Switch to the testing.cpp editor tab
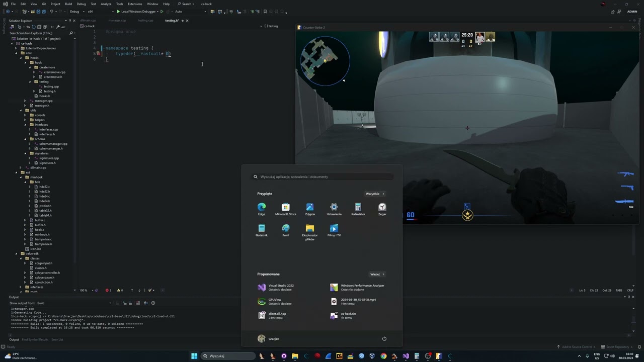Image resolution: width=644 pixels, height=362 pixels. coord(146,21)
